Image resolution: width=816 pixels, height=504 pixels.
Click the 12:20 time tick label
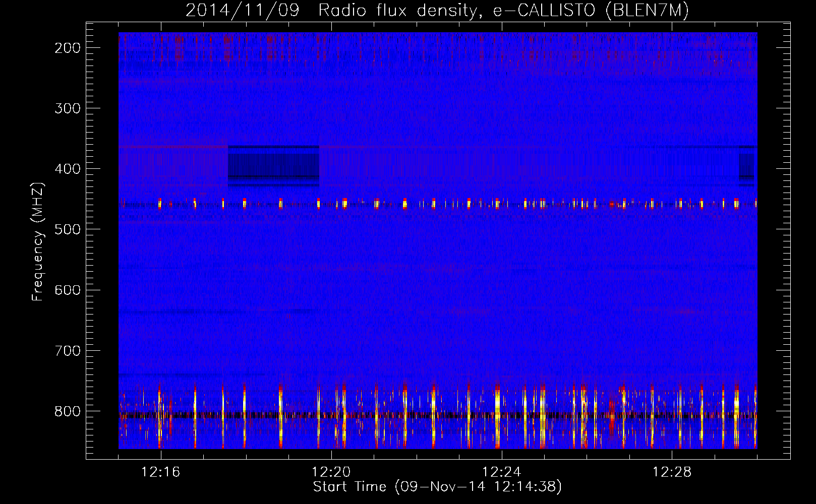click(331, 472)
